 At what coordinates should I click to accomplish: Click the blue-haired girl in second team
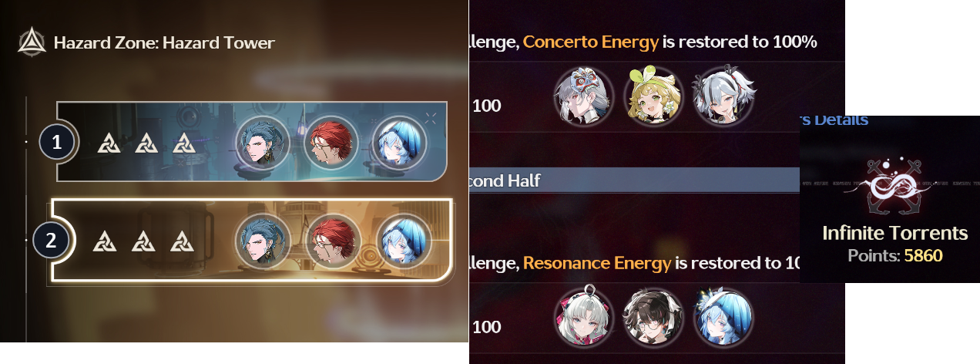[723, 317]
